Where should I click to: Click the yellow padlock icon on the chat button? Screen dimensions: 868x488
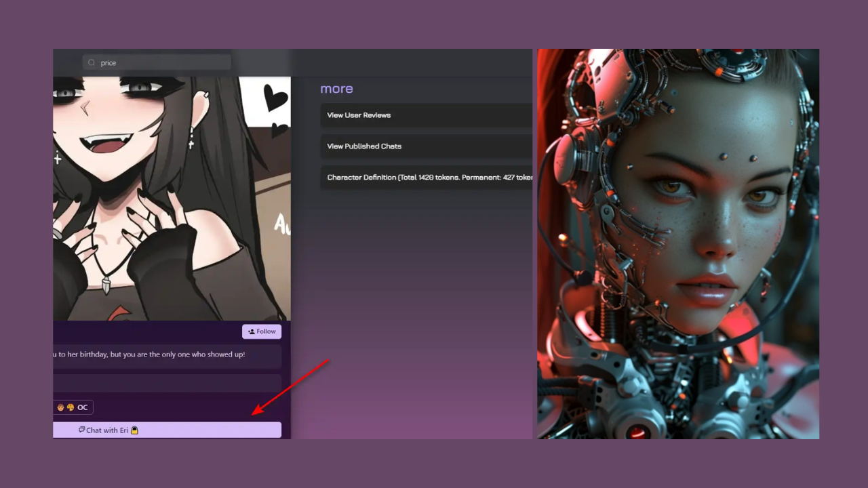tap(134, 430)
